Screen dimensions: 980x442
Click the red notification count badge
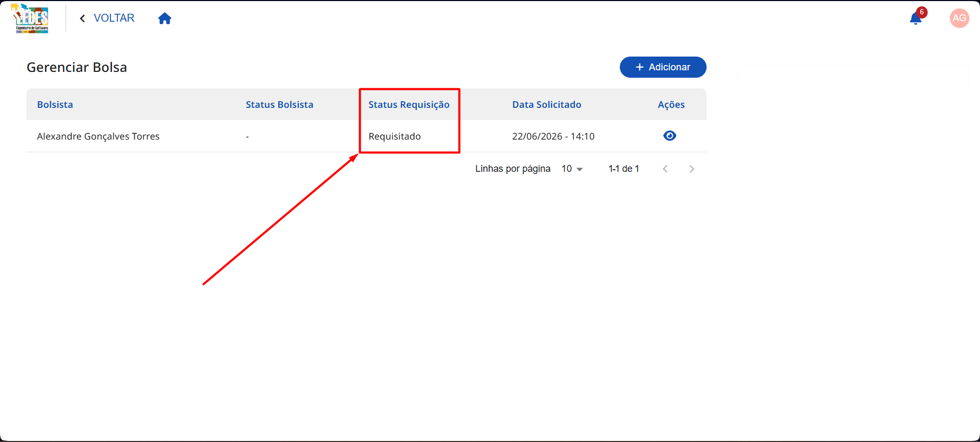pos(922,12)
